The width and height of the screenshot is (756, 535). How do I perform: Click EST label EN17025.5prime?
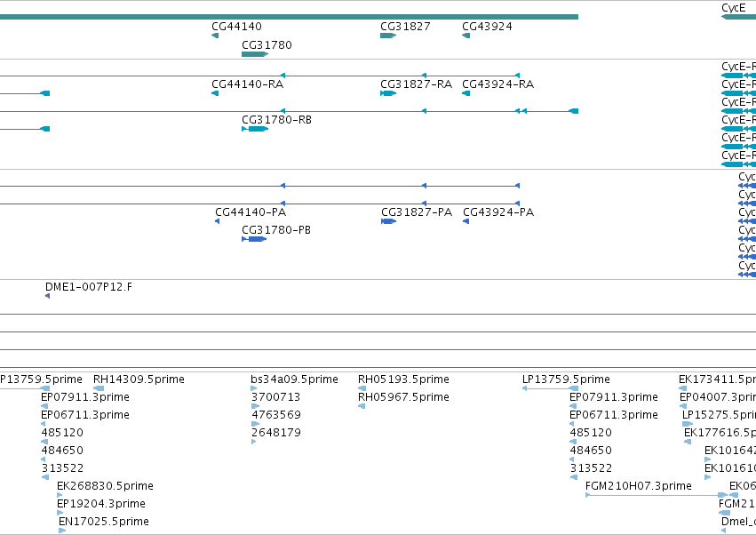point(104,522)
